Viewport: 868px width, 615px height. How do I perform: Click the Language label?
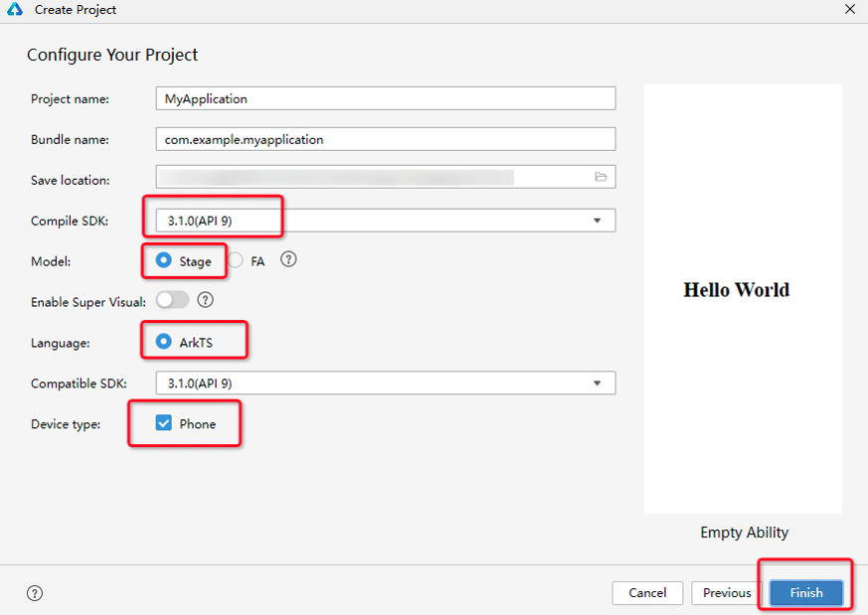coord(61,343)
